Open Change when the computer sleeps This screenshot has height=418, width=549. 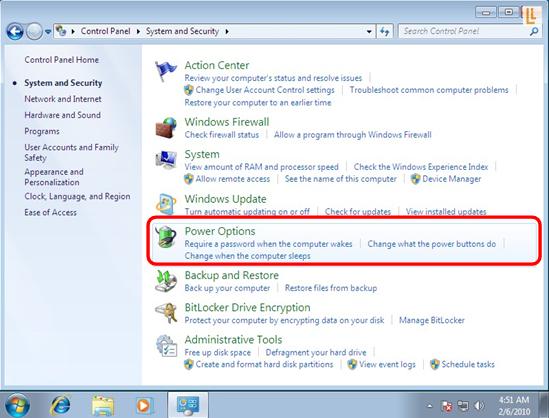(248, 256)
